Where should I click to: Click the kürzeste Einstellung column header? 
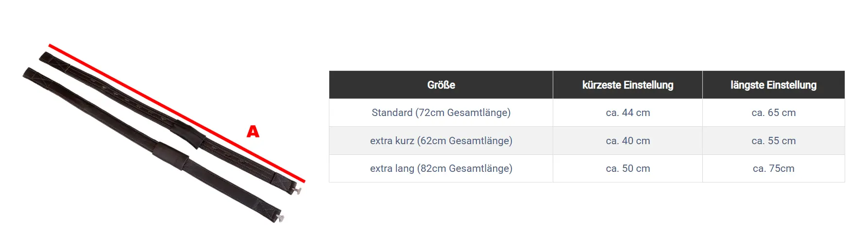628,85
